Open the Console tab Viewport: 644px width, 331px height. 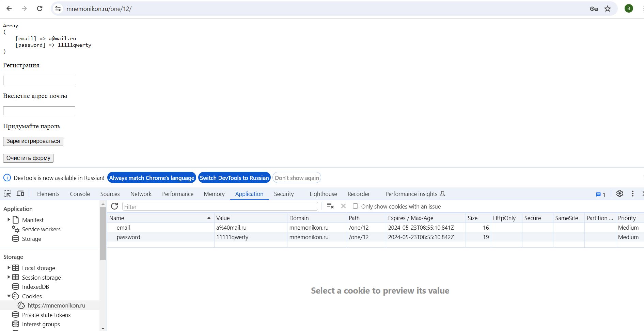80,194
